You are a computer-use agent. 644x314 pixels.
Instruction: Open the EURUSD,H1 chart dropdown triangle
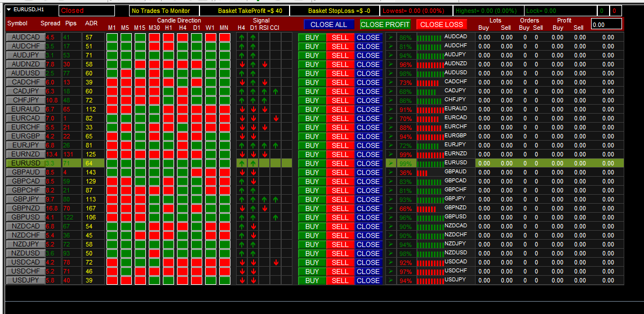click(10, 10)
